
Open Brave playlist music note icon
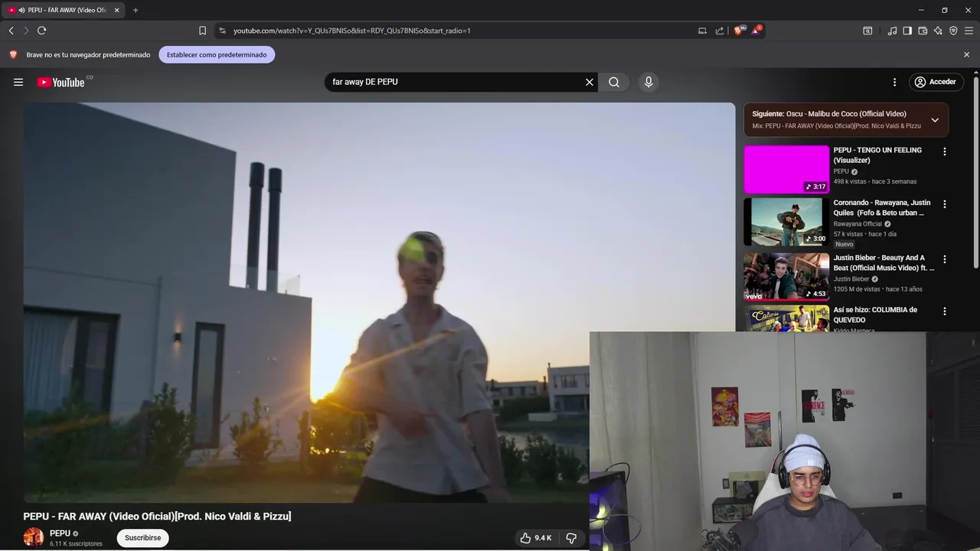tap(892, 31)
